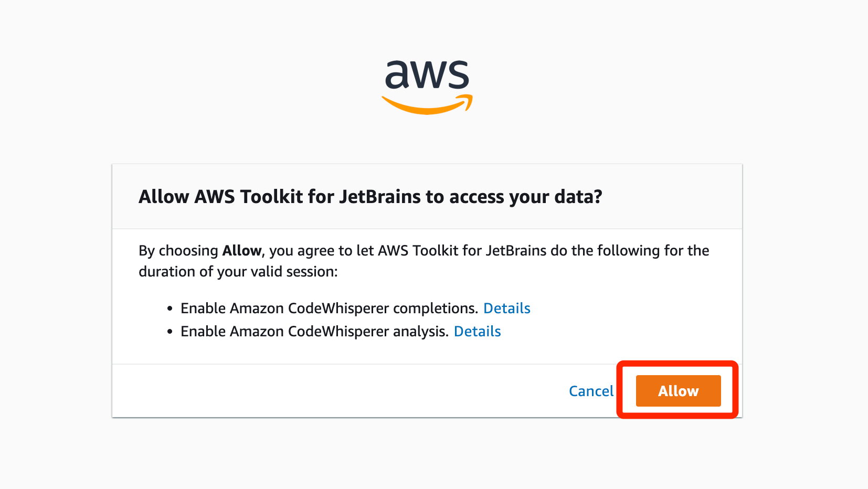868x489 pixels.
Task: Click the bold Allow word in description
Action: coord(241,250)
